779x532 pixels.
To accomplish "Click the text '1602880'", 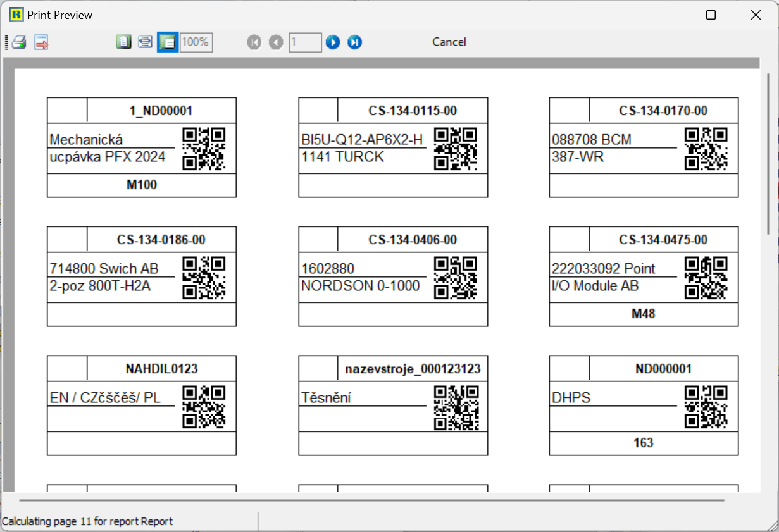I will coord(328,269).
